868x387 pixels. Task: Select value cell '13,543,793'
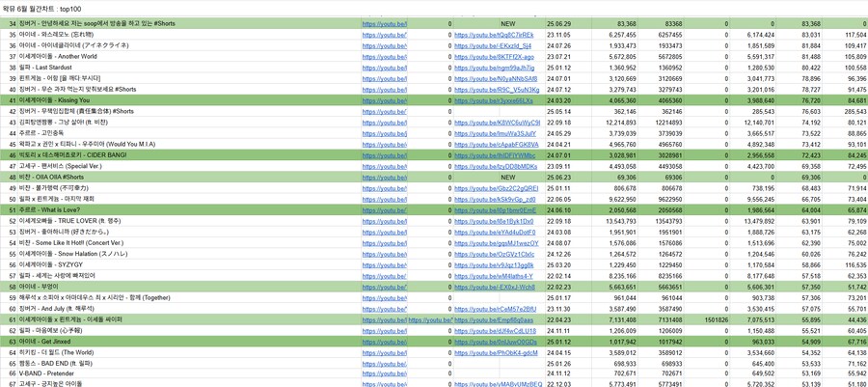614,221
